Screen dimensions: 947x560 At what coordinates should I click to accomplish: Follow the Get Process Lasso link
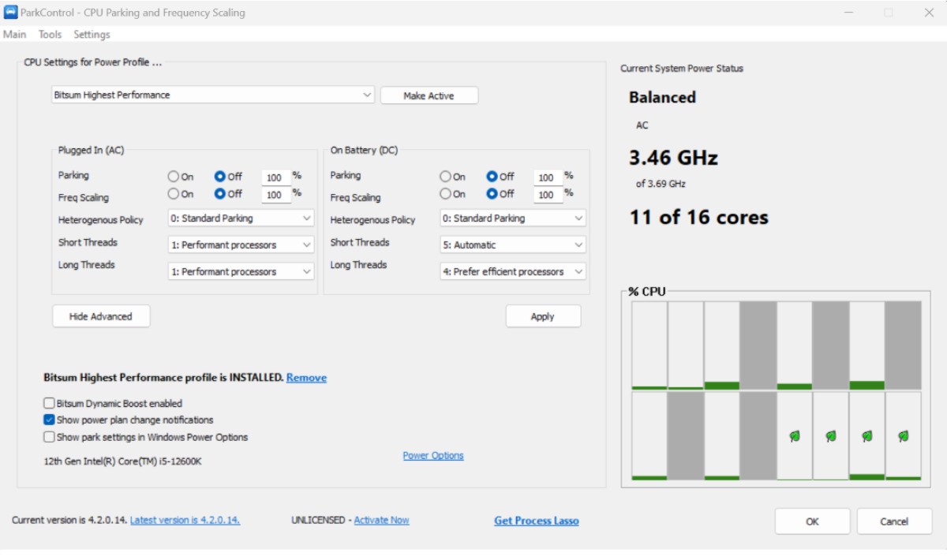(536, 521)
